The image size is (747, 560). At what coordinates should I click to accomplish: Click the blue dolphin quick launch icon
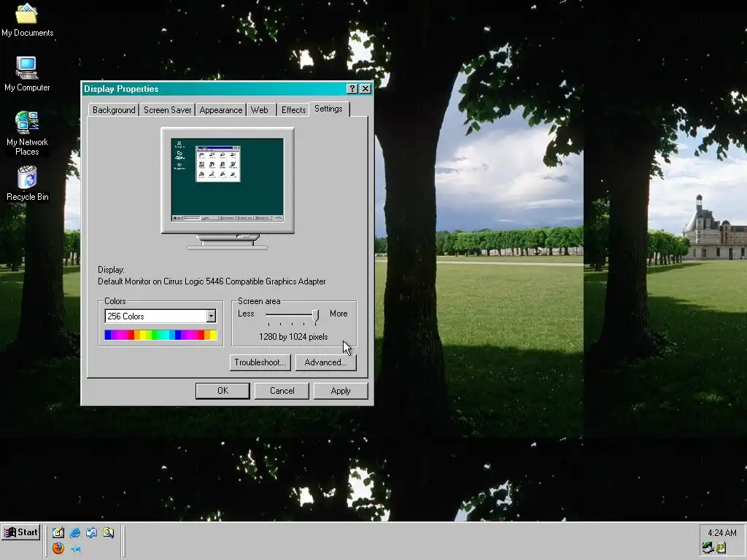pos(75,548)
